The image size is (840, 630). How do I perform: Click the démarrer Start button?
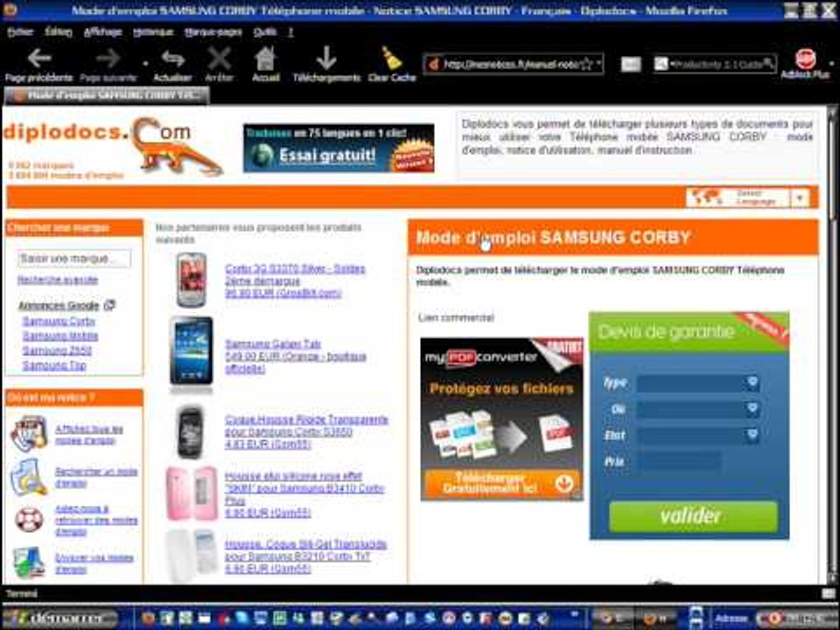[60, 619]
